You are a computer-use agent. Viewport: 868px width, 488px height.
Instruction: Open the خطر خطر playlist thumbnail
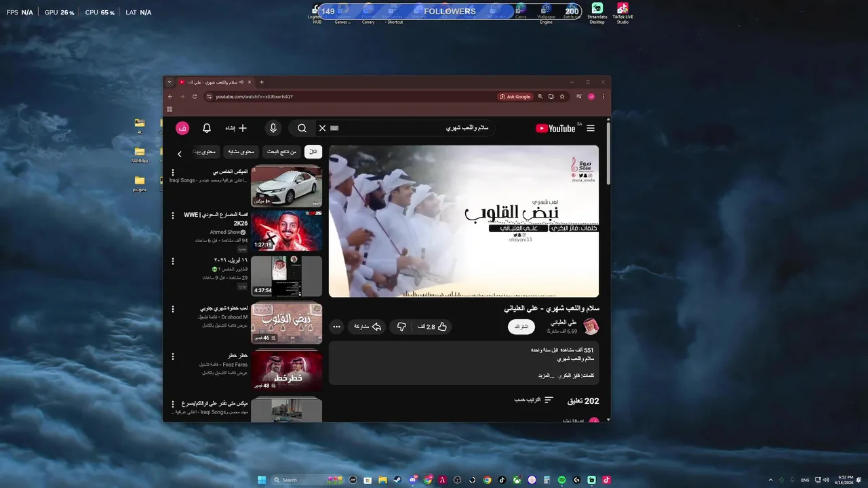[x=286, y=370]
